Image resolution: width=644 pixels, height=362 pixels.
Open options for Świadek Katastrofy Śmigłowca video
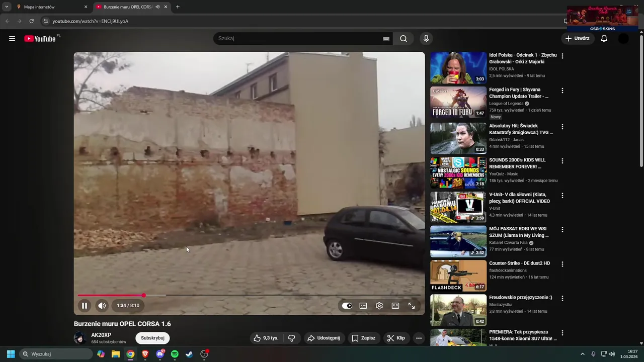pyautogui.click(x=562, y=127)
